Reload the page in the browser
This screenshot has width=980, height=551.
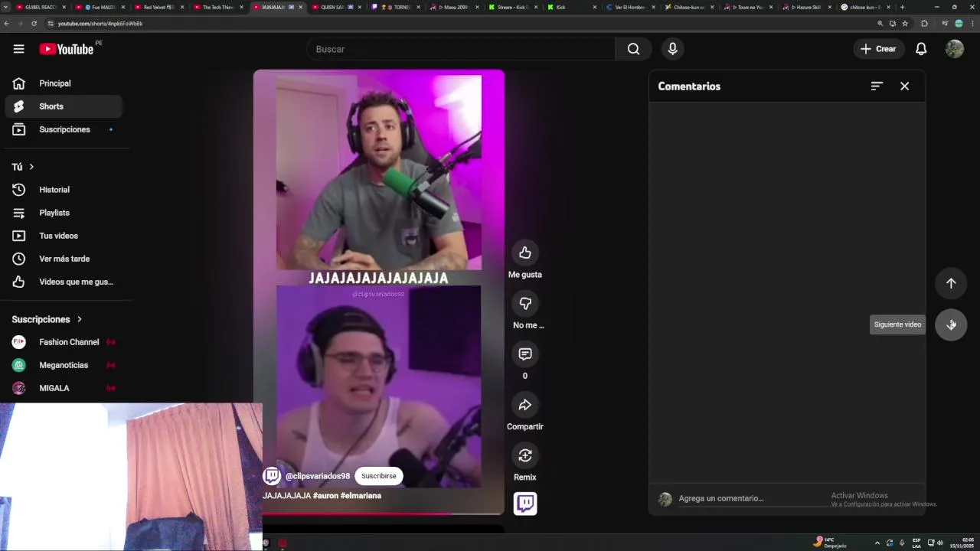[34, 24]
